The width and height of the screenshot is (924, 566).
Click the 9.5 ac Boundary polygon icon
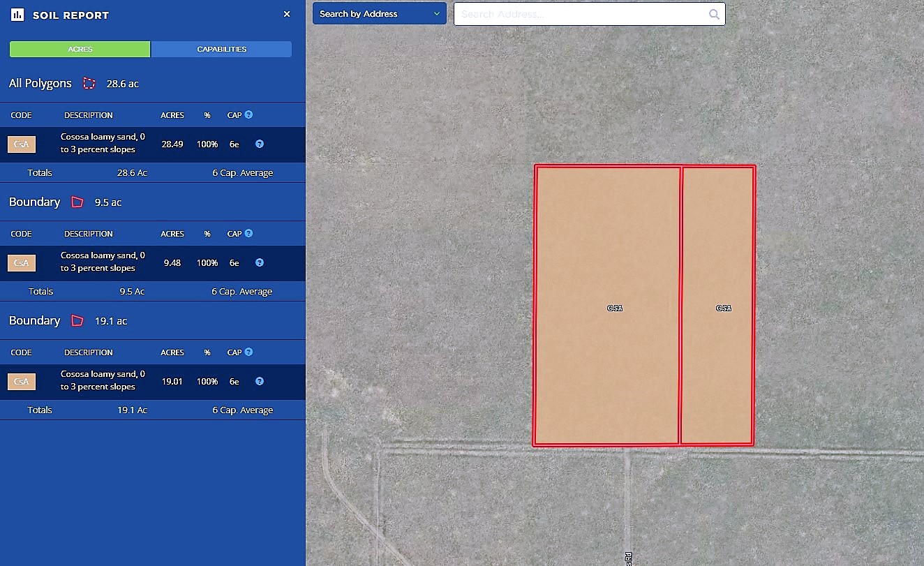pyautogui.click(x=77, y=202)
